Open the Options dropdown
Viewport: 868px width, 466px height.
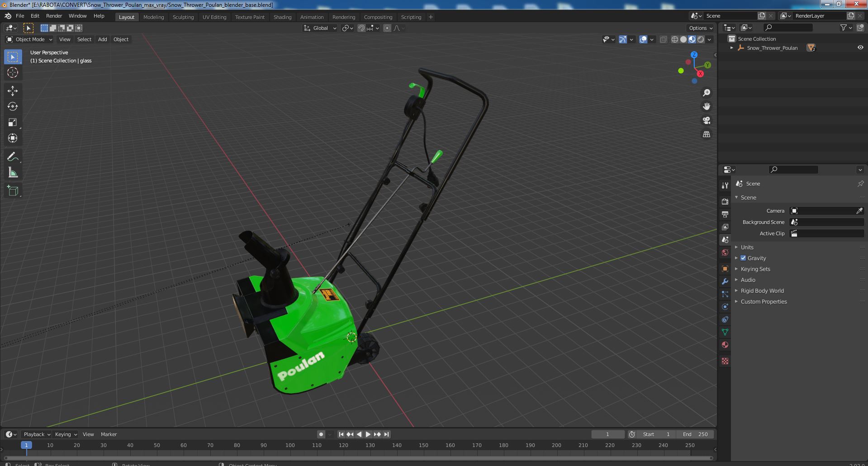700,28
